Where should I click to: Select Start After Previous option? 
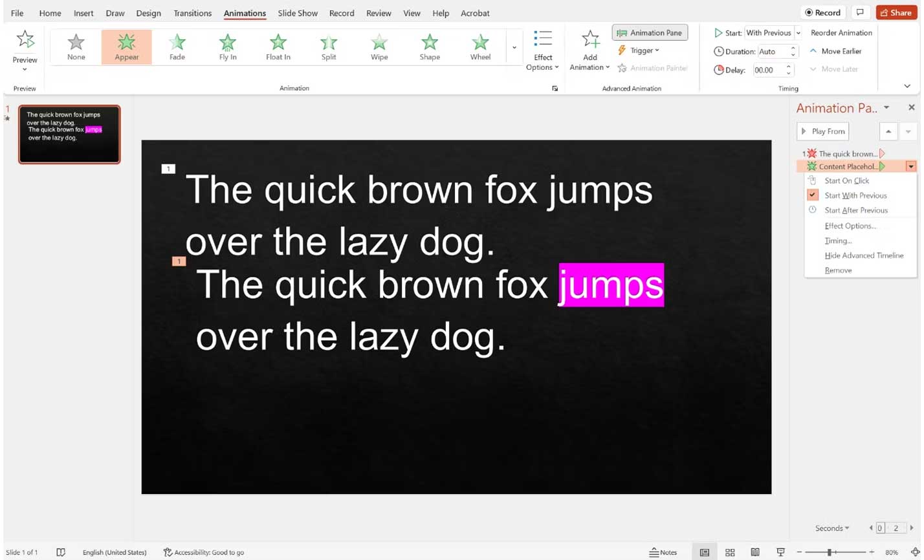(855, 210)
